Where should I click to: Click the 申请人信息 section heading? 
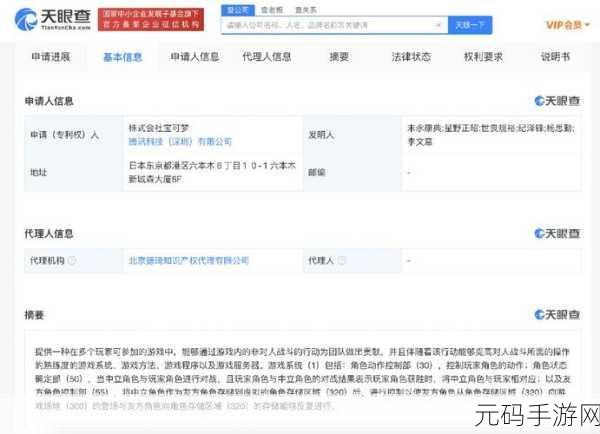[49, 101]
